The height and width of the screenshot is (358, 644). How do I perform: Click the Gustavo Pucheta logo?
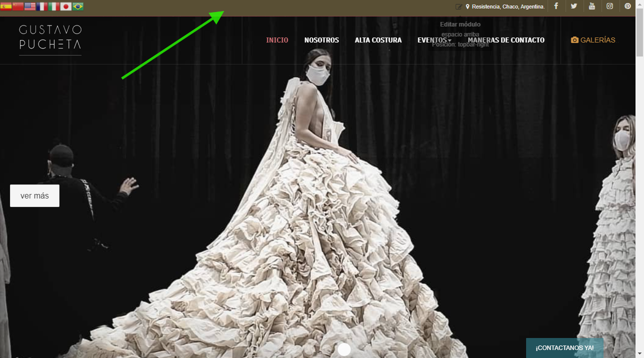click(50, 39)
